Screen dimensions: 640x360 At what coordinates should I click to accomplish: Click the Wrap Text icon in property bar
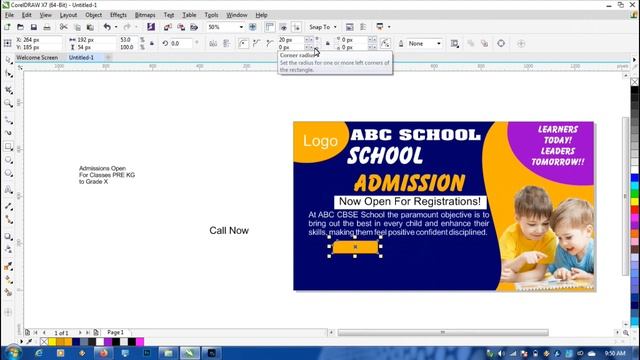[455, 43]
